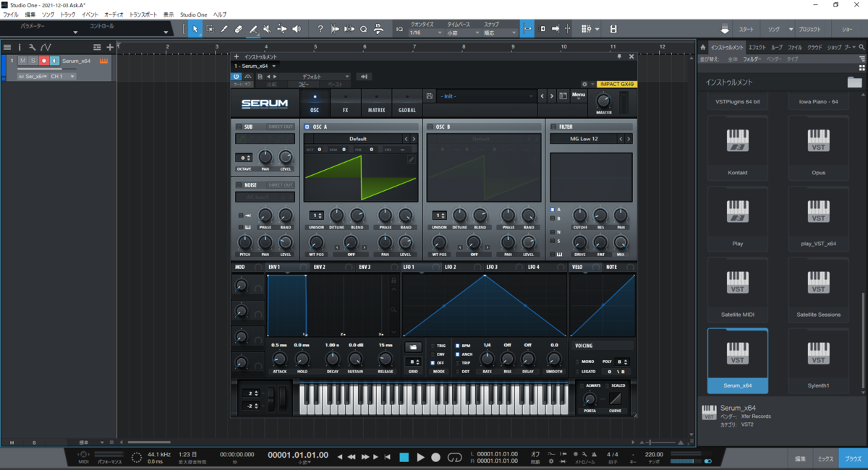Open the エフェクト browser tab
868x470 pixels.
click(x=757, y=47)
